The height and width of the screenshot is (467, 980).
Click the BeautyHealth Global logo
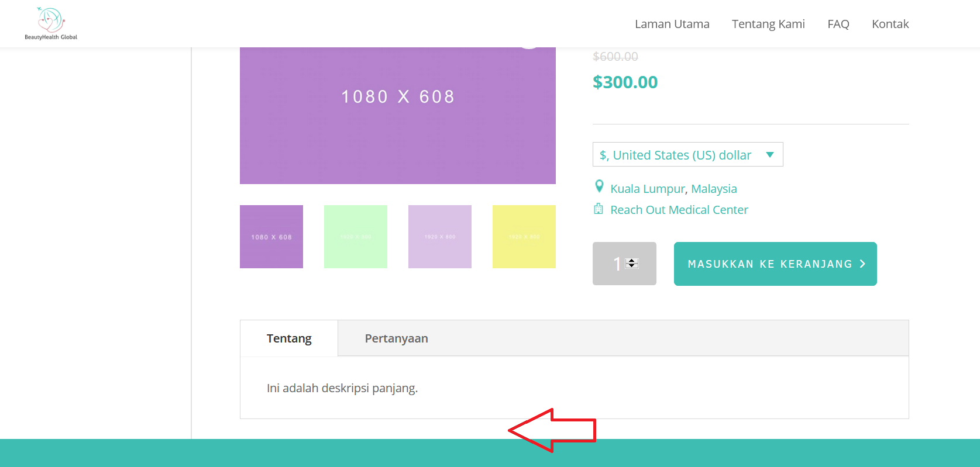51,23
